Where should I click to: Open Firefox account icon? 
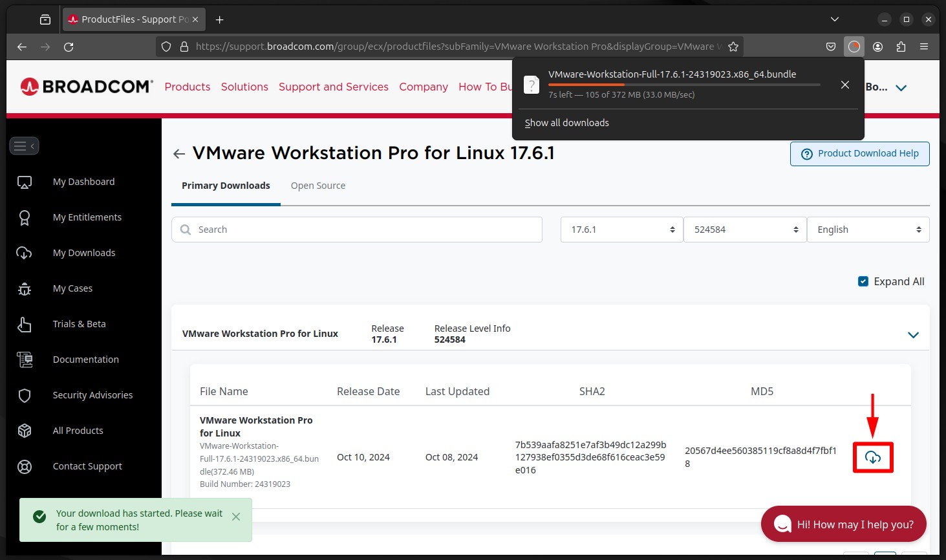pos(877,47)
